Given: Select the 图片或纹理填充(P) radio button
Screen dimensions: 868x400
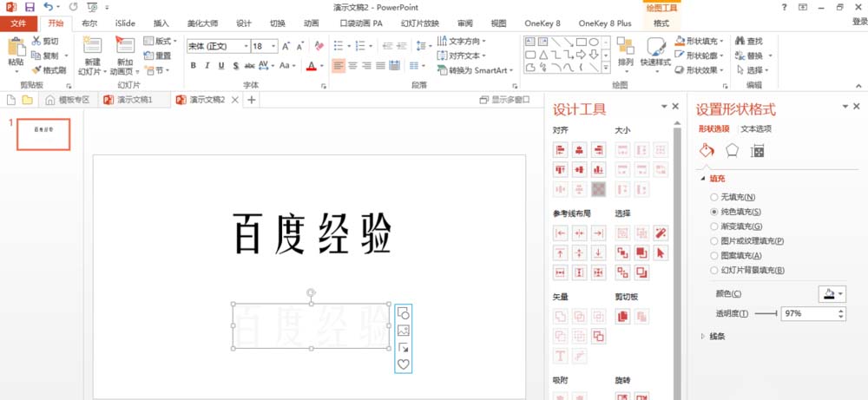Looking at the screenshot, I should coord(713,240).
